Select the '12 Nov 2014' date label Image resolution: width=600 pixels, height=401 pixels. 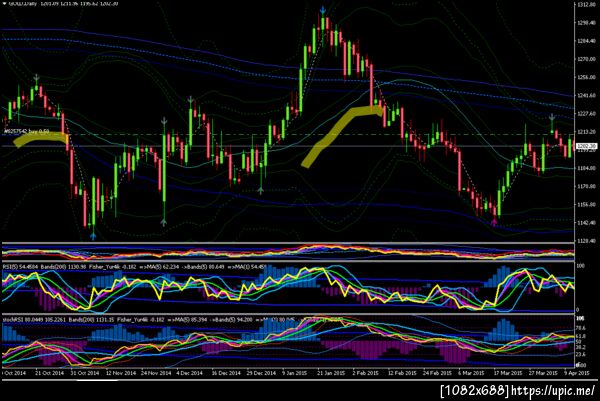(x=121, y=373)
